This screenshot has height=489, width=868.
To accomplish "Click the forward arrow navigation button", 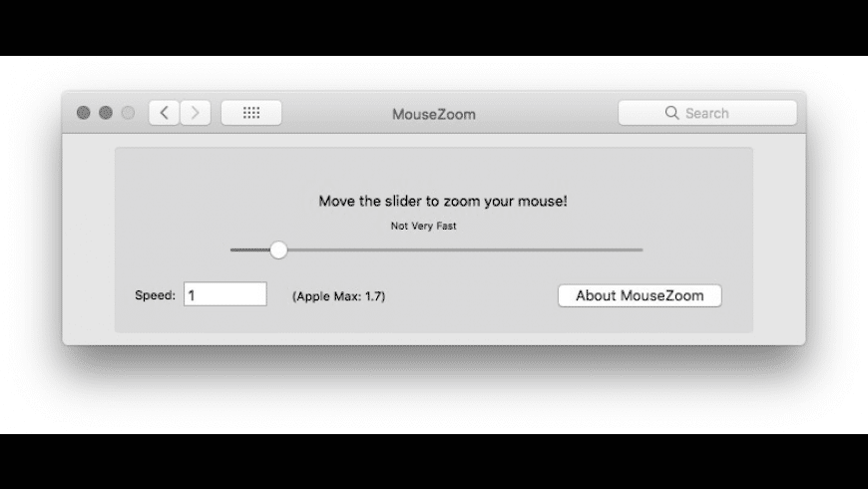I will pos(196,113).
